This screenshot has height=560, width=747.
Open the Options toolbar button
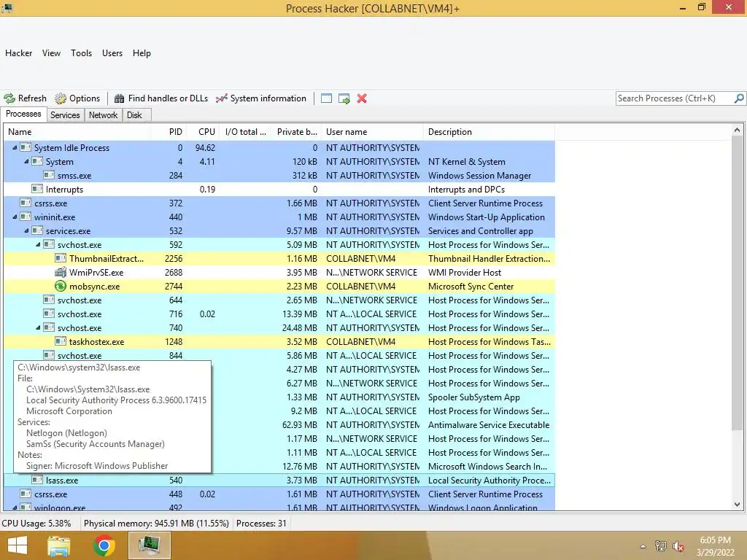click(77, 98)
